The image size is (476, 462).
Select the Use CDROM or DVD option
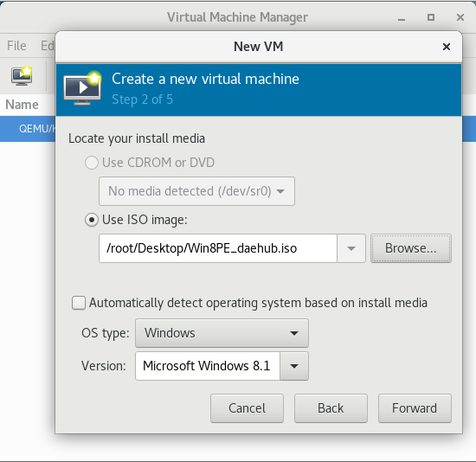pos(92,163)
